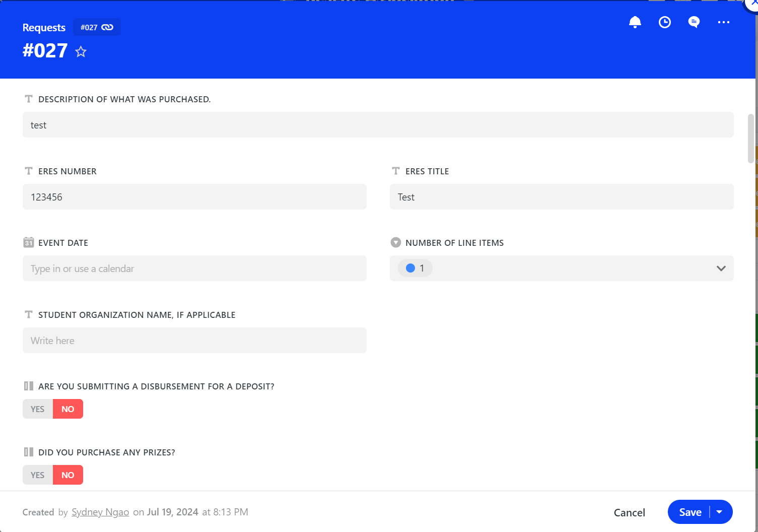
Task: Click the text field icon beside ERES NUMBER
Action: (29, 171)
